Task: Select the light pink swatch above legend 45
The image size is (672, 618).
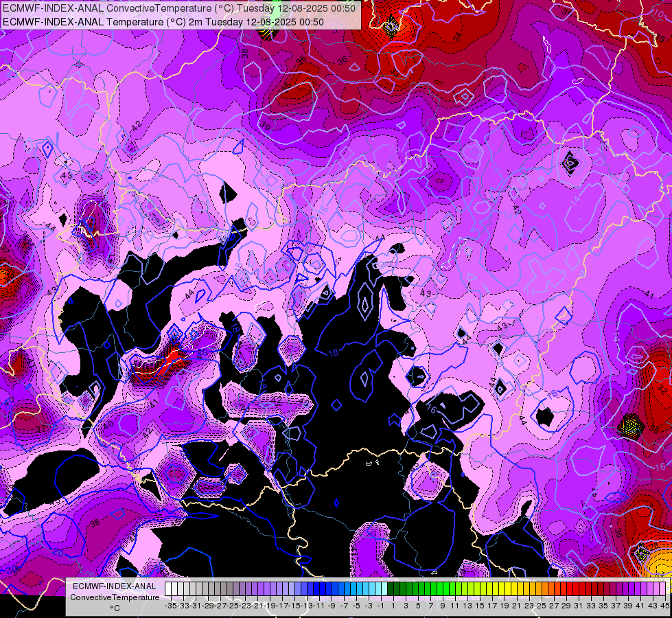Action: coord(662,589)
